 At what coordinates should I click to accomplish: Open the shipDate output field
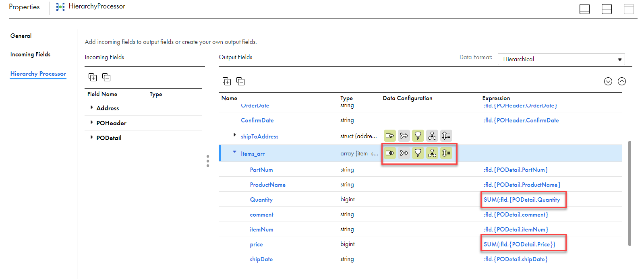261,259
